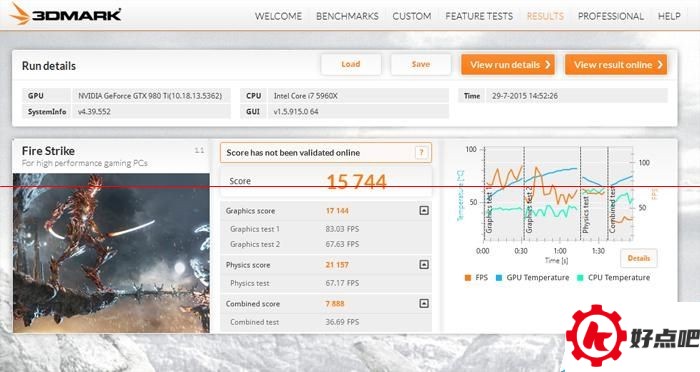The width and height of the screenshot is (700, 372).
Task: Click the blue GPU Temperature legend square
Action: (499, 277)
